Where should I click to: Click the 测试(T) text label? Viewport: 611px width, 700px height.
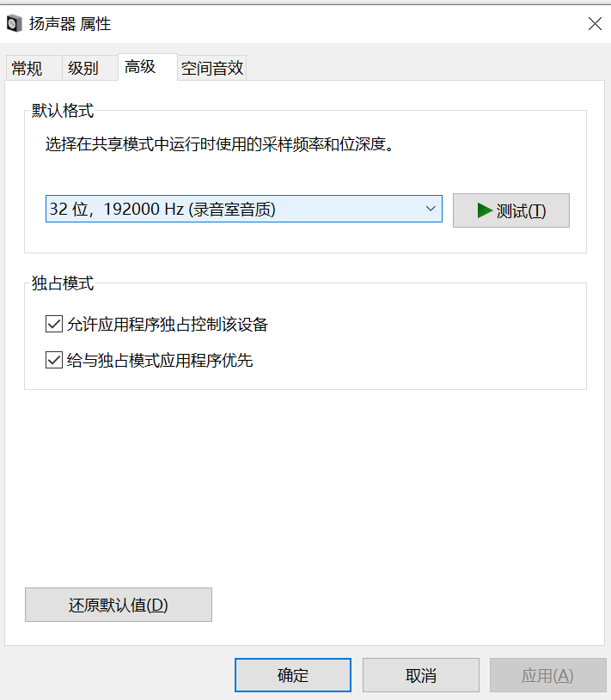pyautogui.click(x=521, y=210)
